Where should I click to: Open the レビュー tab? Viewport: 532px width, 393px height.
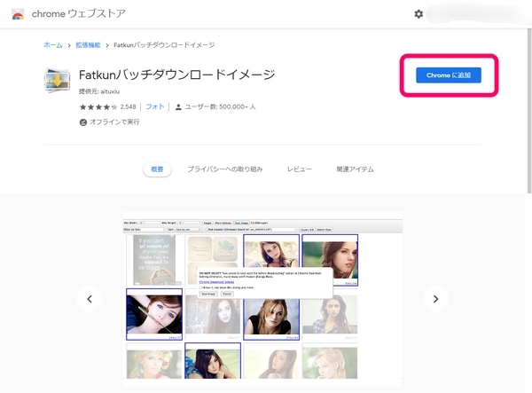pyautogui.click(x=300, y=169)
